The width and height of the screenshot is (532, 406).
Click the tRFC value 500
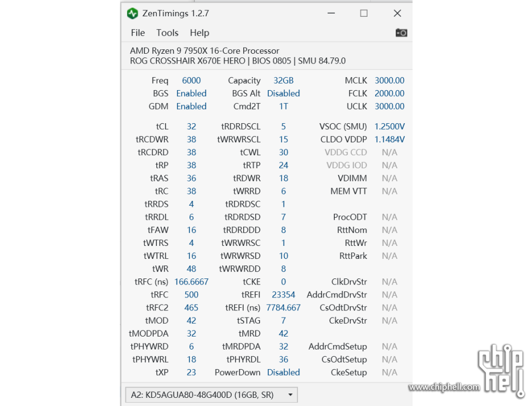(x=191, y=294)
